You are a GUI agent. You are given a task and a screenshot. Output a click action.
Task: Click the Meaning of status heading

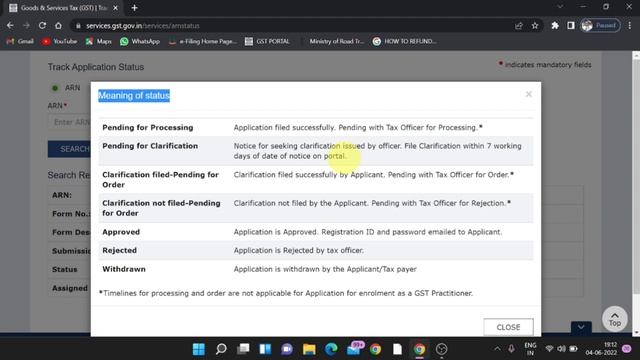click(134, 96)
